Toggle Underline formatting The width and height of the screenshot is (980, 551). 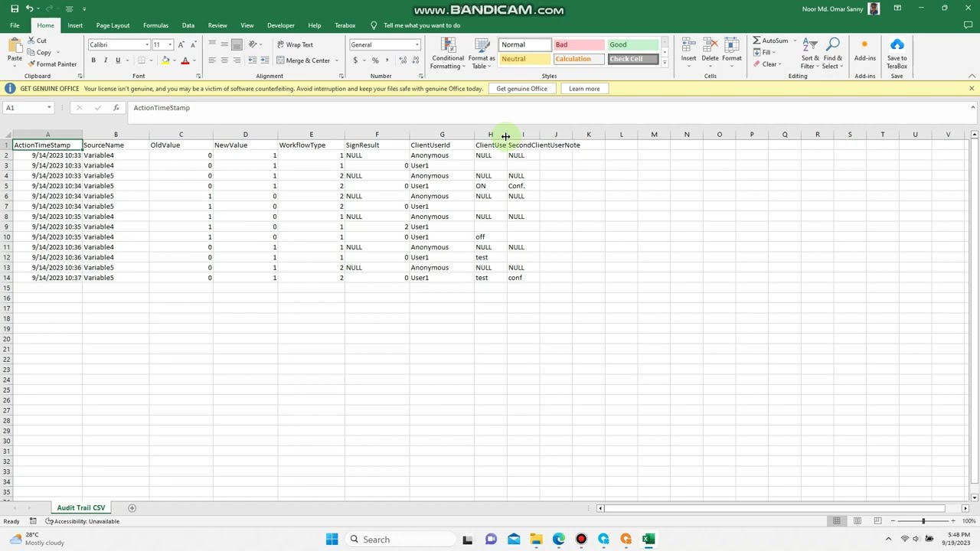pos(118,60)
